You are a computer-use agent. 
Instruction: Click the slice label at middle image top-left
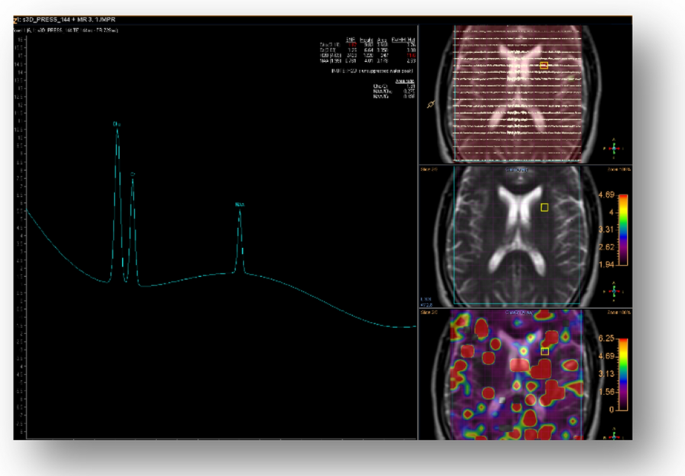429,171
